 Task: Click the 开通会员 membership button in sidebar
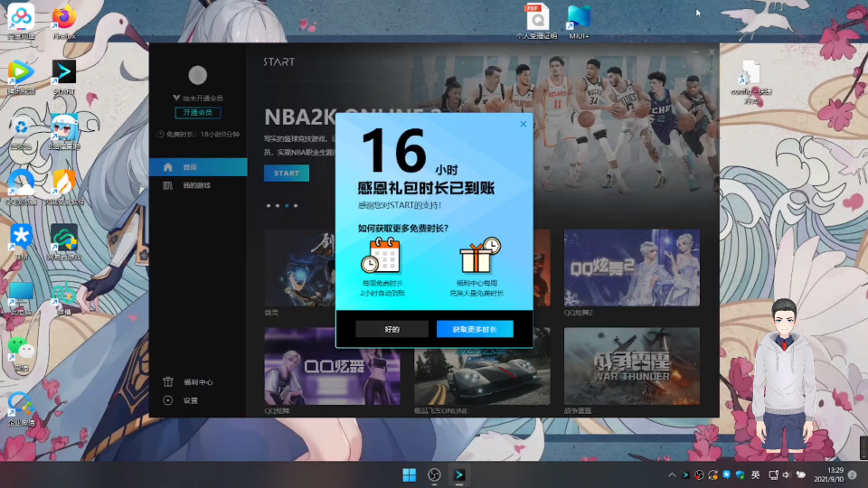click(198, 112)
